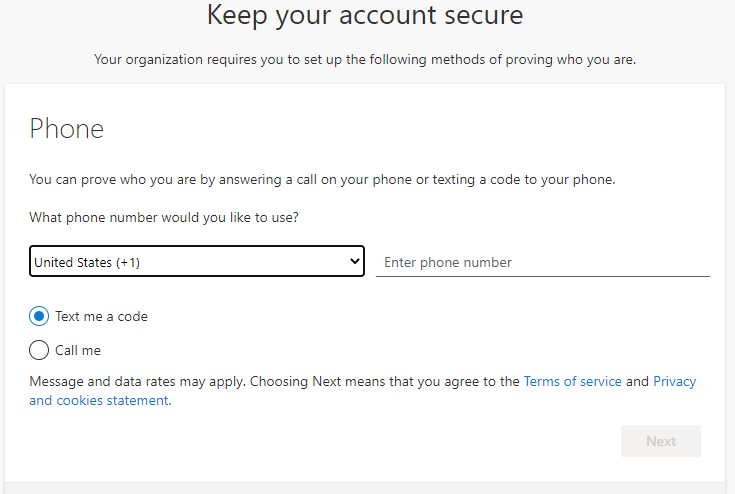Click the "Enter phone number" input field
The image size is (735, 494).
(x=542, y=262)
